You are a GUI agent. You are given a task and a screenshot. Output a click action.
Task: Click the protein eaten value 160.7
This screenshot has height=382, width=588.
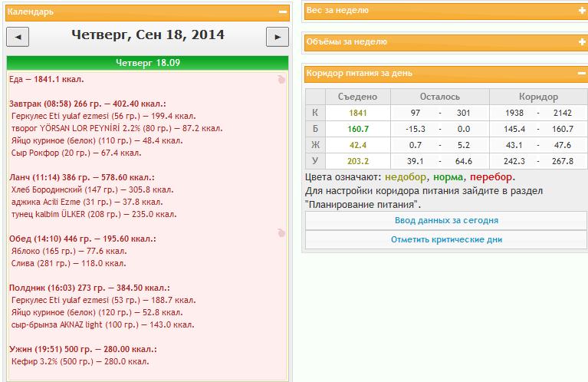[358, 129]
